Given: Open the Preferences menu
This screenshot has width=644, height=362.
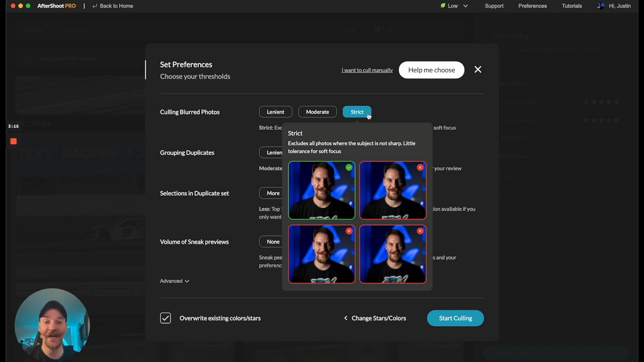Looking at the screenshot, I should 532,6.
